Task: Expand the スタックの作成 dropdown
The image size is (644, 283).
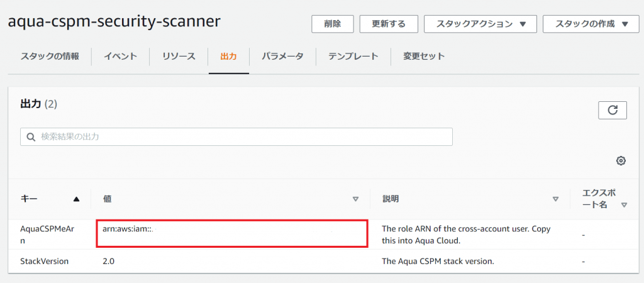Action: 592,24
